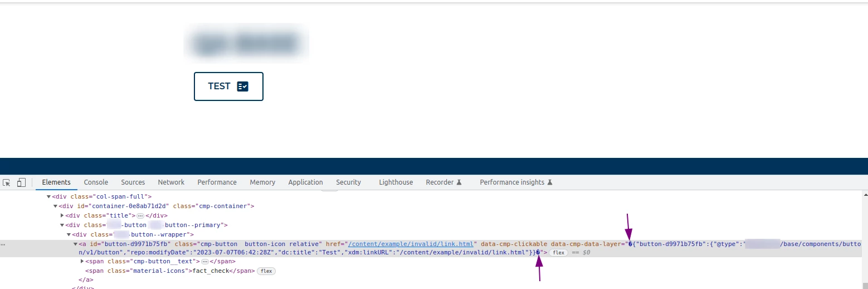The height and width of the screenshot is (289, 868).
Task: Click the experimental flask icon beside Recorder
Action: point(459,182)
